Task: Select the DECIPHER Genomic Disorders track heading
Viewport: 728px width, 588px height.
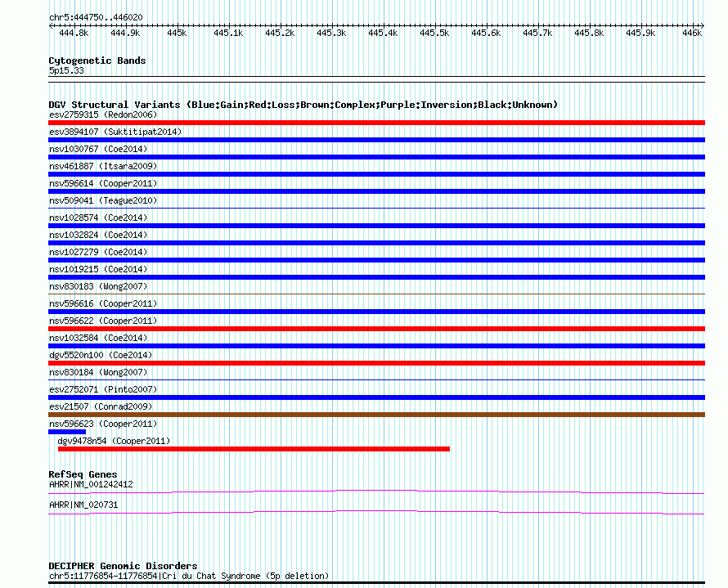Action: pyautogui.click(x=123, y=566)
